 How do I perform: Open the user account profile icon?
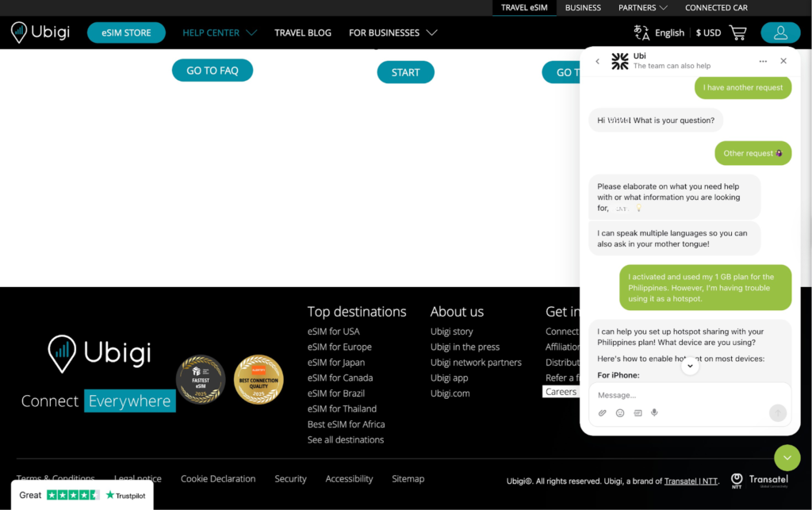780,33
